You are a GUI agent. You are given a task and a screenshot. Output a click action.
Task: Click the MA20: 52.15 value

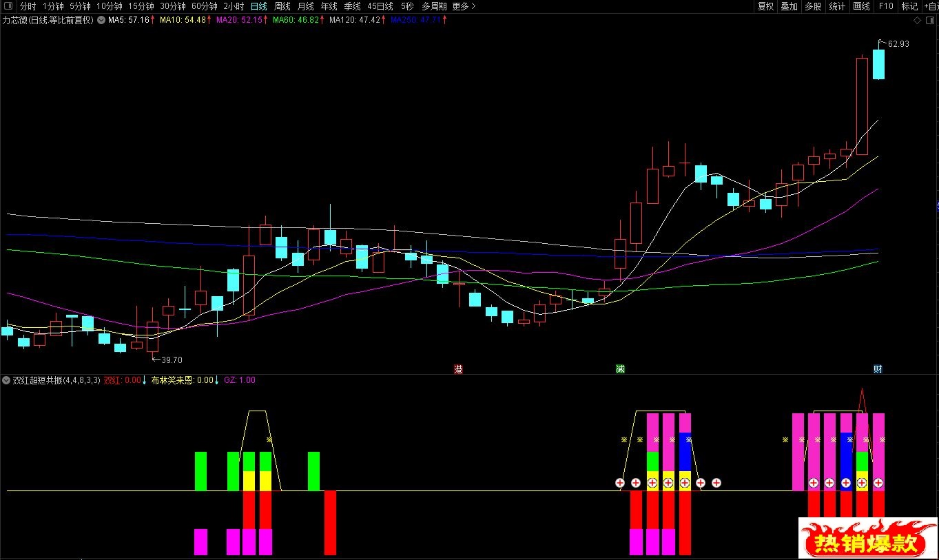[239, 20]
